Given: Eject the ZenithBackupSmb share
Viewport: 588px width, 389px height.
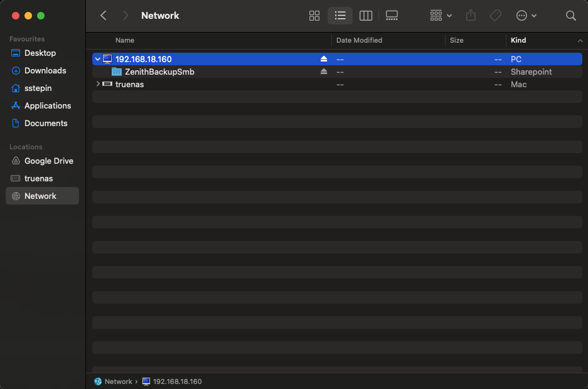Looking at the screenshot, I should click(x=324, y=72).
